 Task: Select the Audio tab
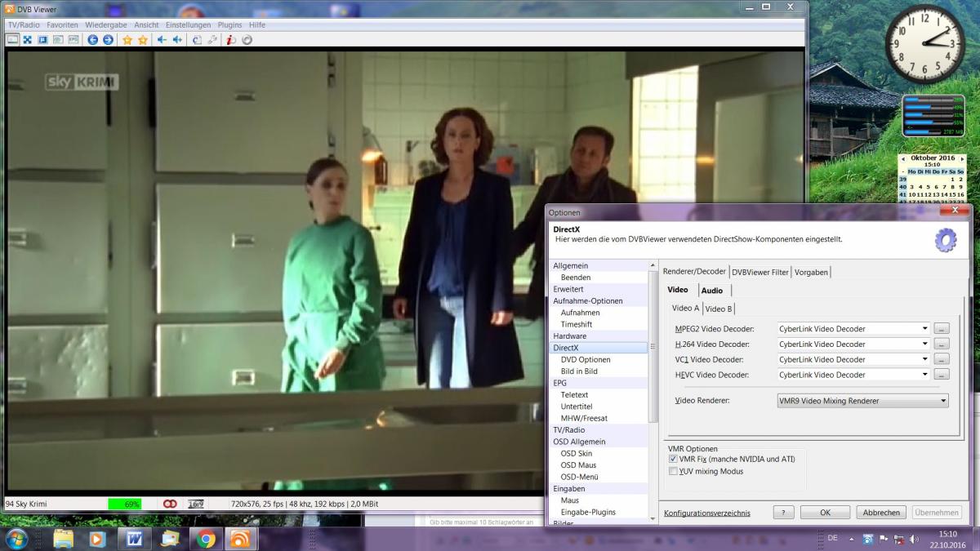(712, 291)
